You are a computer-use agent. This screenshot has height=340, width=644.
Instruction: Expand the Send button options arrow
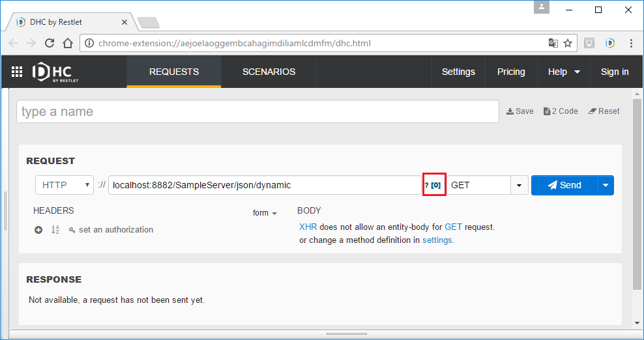606,185
